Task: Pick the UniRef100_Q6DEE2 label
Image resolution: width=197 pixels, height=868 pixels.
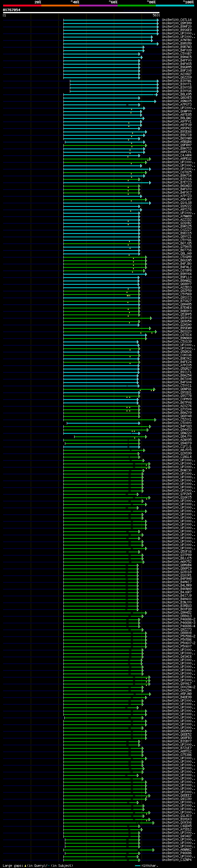Action: (x=177, y=796)
